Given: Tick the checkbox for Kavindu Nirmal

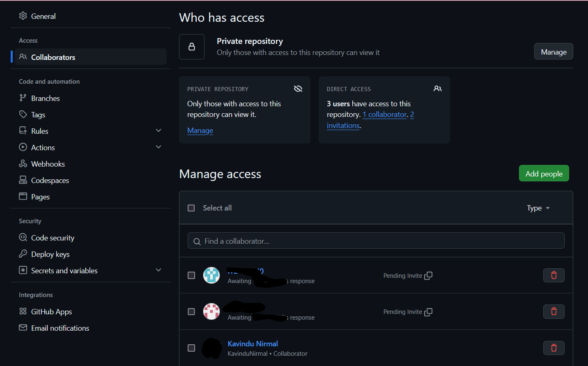Looking at the screenshot, I should tap(191, 348).
